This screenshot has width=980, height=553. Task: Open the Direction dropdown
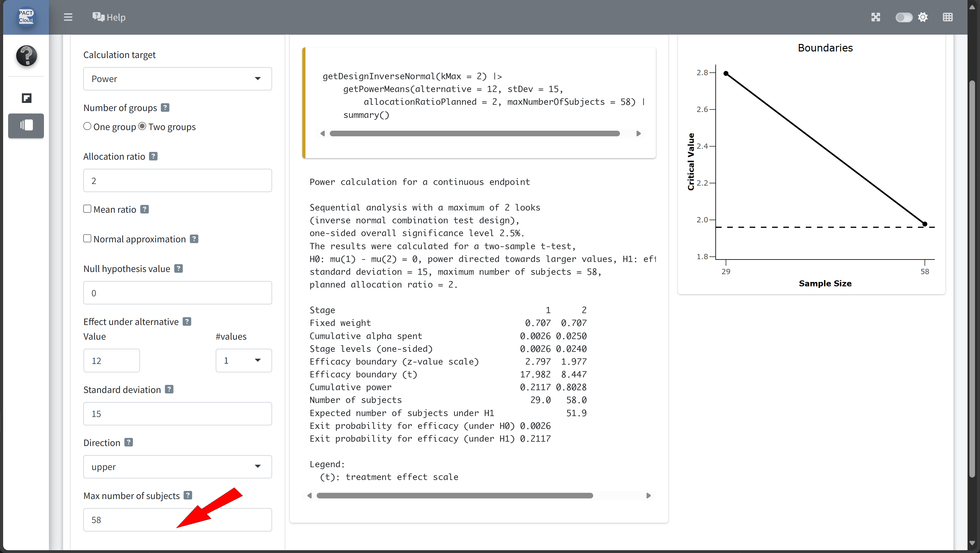click(x=177, y=467)
